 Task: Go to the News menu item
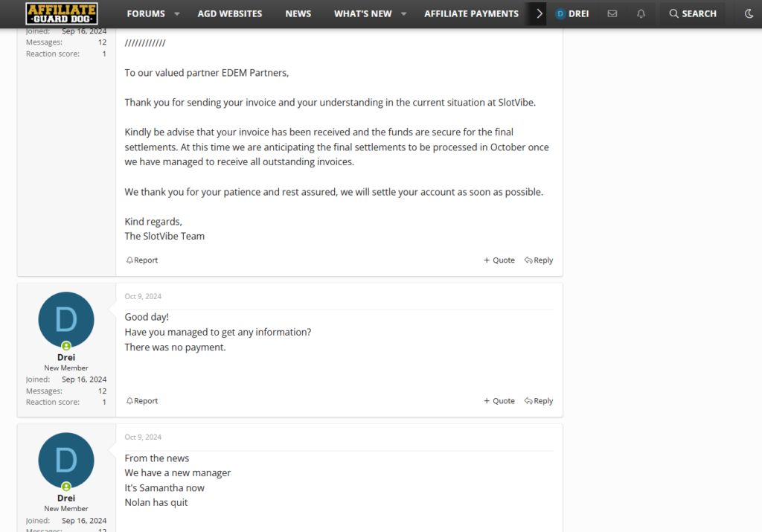pyautogui.click(x=298, y=13)
